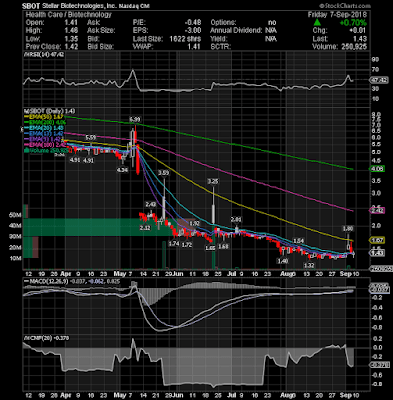Screen dimensions: 393x400
Task: Select the magenta EMA(100) legend entry
Action: coord(46,145)
